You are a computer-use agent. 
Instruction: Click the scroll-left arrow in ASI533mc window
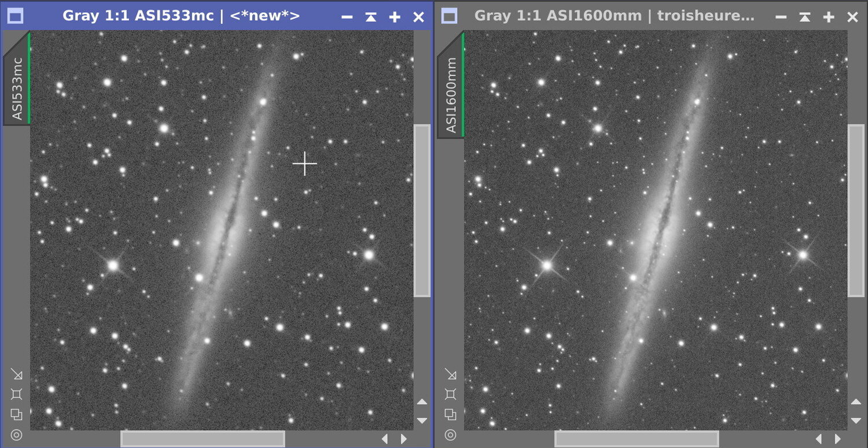click(x=385, y=439)
